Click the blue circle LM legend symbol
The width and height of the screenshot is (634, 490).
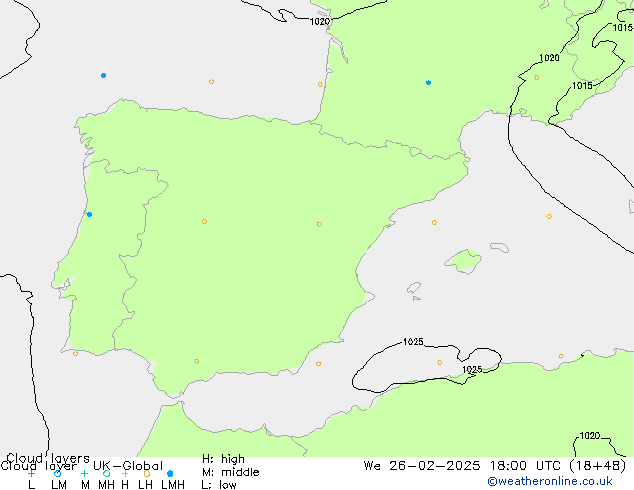pos(58,473)
